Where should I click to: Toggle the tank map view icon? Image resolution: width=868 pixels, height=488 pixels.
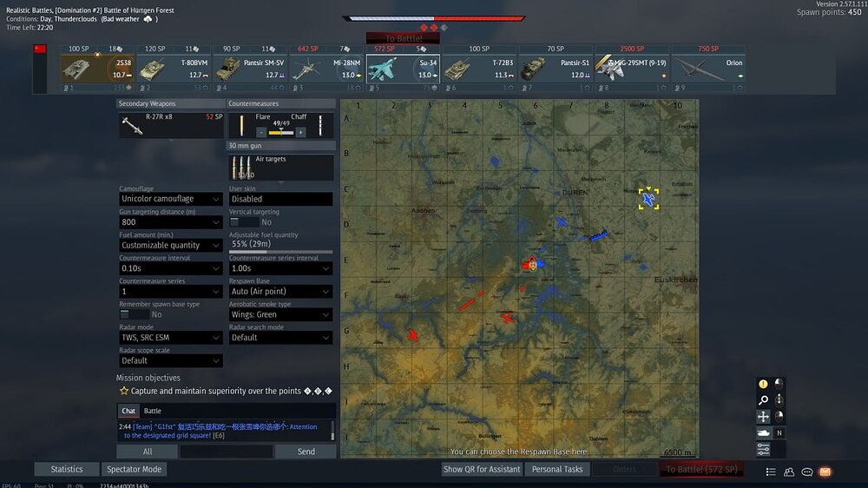[x=763, y=433]
